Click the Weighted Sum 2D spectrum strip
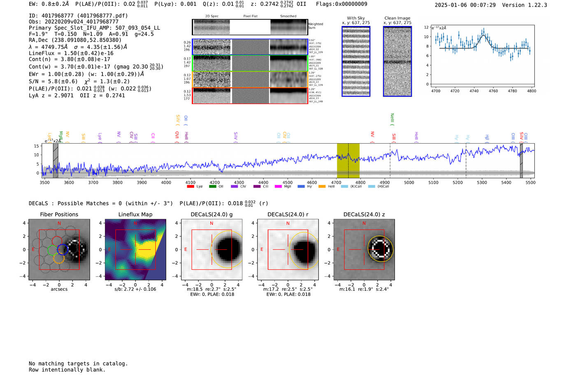This screenshot has height=392, width=576. pos(250,27)
